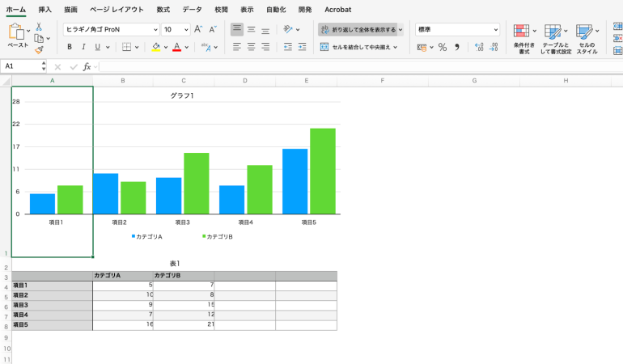Open セルのスタイル cell styles
623x364 pixels.
(x=587, y=39)
